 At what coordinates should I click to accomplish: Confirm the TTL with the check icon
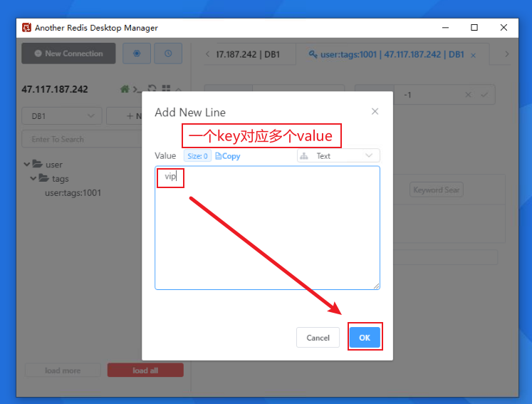click(484, 95)
